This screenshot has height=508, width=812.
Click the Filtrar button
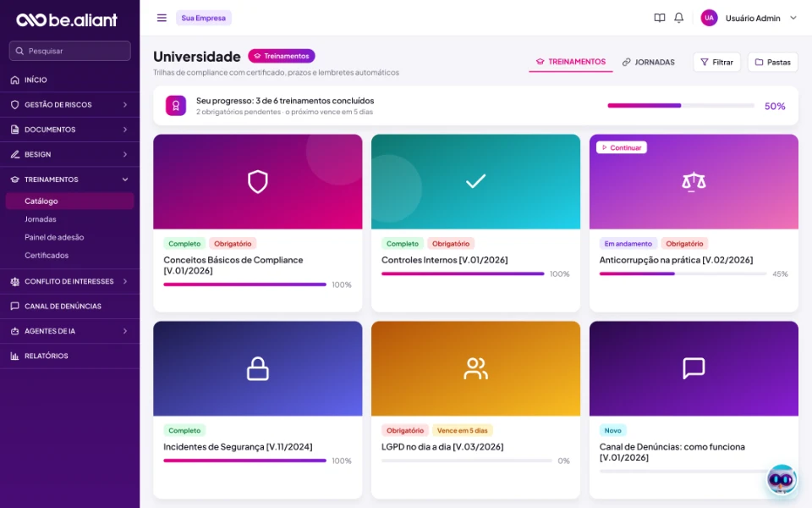716,62
